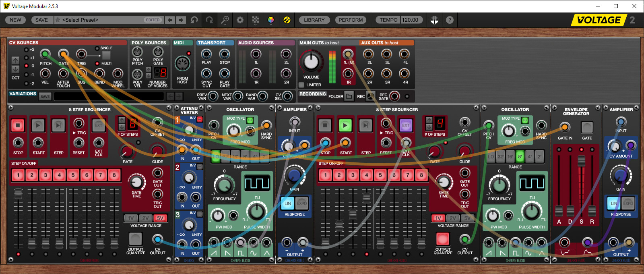Change MOD TYPE on oscillator beside Attenuverter
The image size is (644, 274).
pos(250,120)
